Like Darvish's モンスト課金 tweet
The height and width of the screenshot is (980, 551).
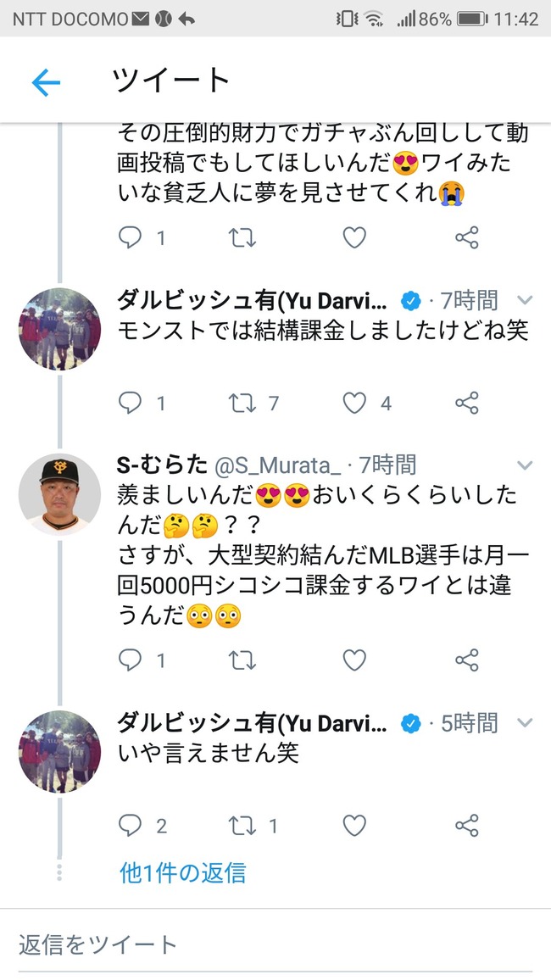coord(354,404)
